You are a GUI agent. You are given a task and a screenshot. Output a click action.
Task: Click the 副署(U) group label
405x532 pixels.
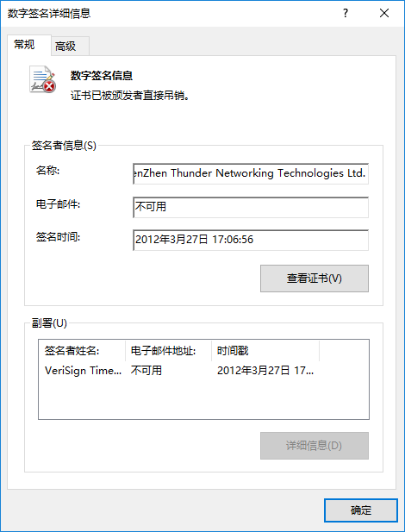coord(49,323)
